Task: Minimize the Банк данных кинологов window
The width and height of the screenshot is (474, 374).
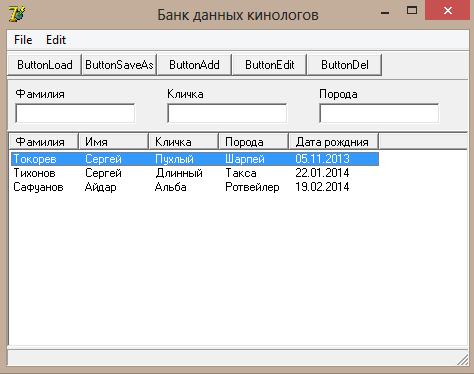Action: (385, 13)
